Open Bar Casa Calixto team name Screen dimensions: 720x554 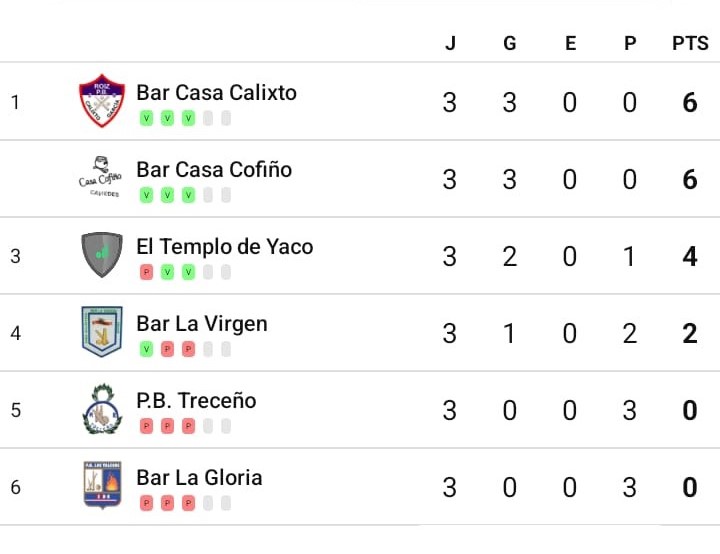pos(216,92)
